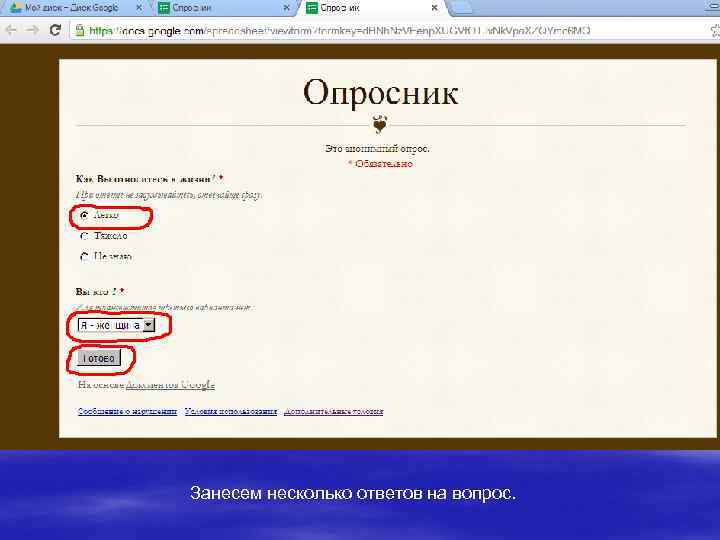Click the browser forward arrow
720x540 pixels.
[33, 30]
